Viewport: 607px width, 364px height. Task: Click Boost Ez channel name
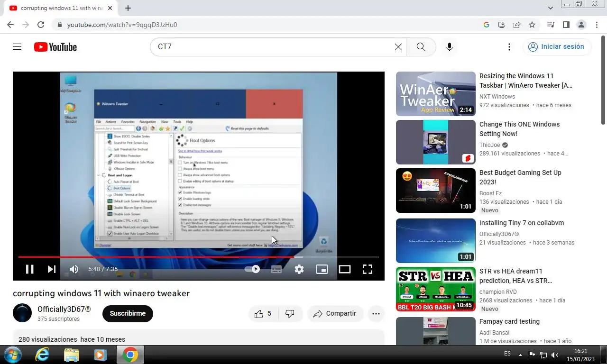(x=490, y=193)
